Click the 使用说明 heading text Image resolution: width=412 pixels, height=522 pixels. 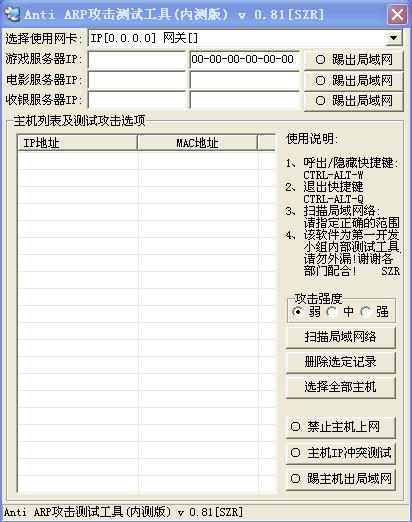[x=312, y=139]
